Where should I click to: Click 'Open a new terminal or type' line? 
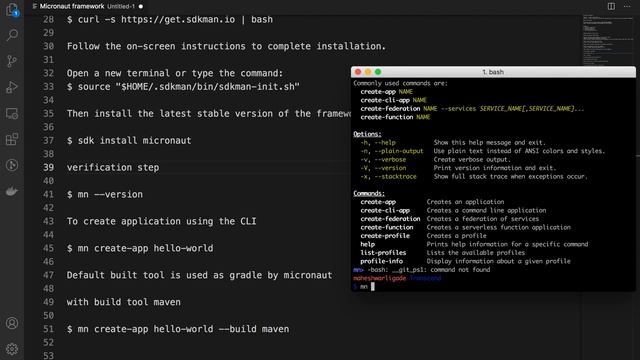pyautogui.click(x=175, y=73)
